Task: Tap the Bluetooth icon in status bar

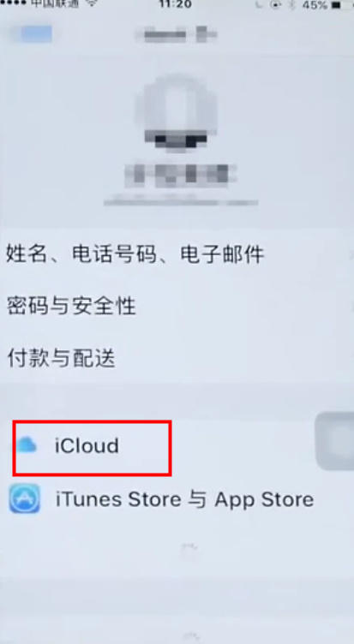Action: [x=292, y=5]
